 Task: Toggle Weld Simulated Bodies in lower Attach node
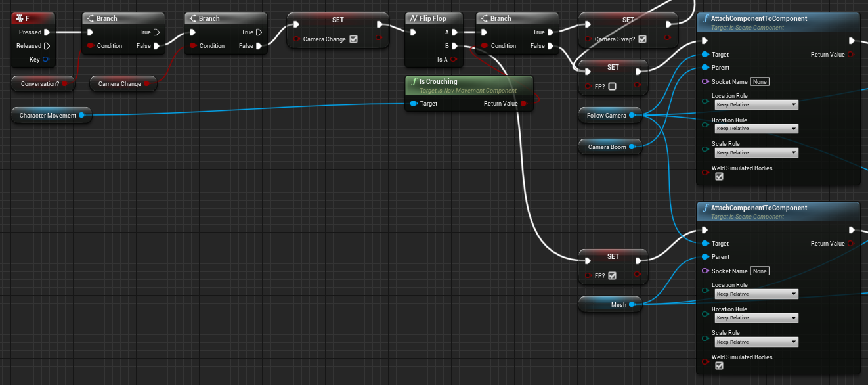coord(719,366)
